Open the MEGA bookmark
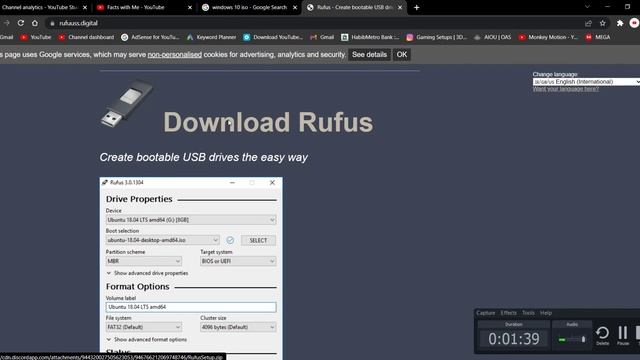The image size is (640, 360). coord(598,37)
